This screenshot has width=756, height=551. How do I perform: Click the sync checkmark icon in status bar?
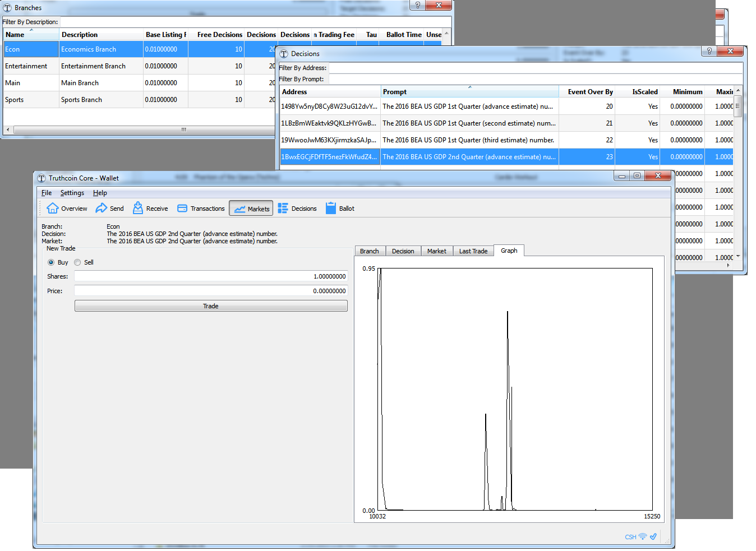pyautogui.click(x=653, y=536)
